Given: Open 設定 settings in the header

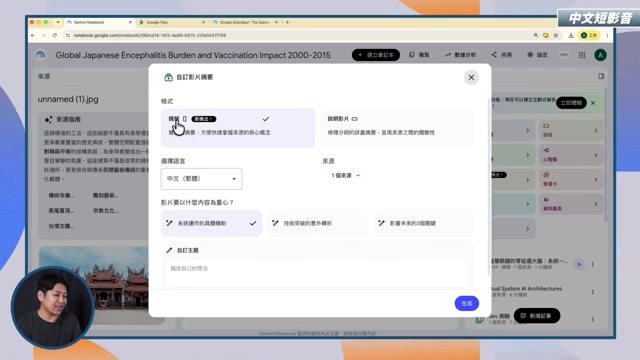Looking at the screenshot, I should (x=537, y=55).
